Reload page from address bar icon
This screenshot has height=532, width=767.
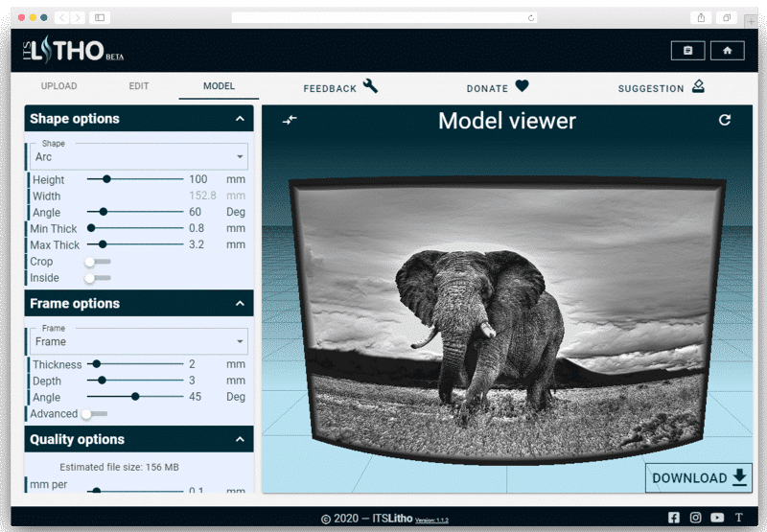[x=531, y=18]
